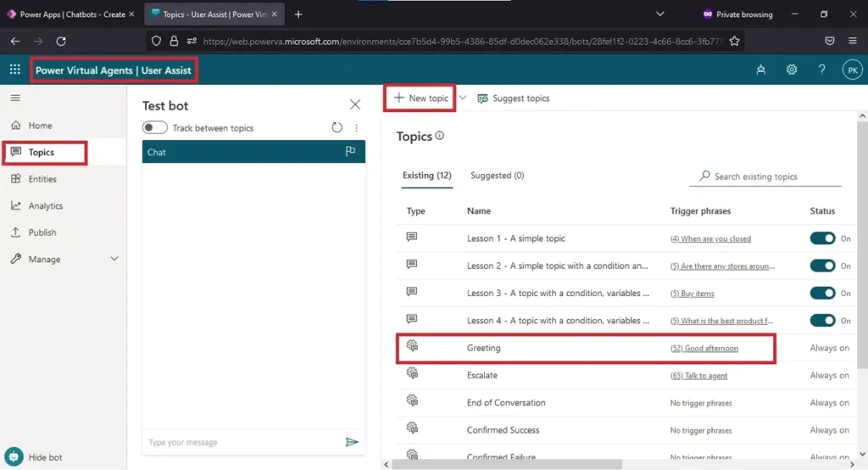Click Lesson 1 topic type icon
This screenshot has height=470, width=868.
point(412,238)
